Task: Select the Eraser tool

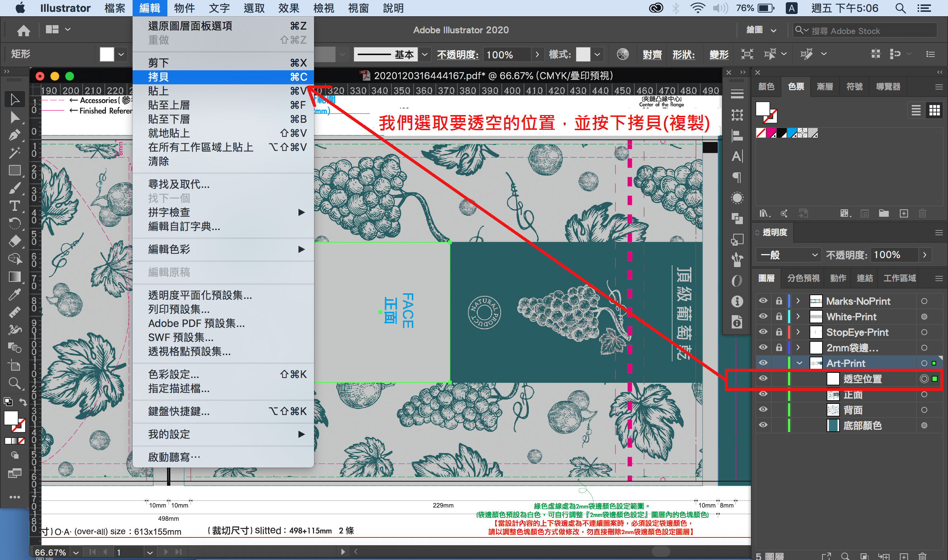Action: coord(15,241)
